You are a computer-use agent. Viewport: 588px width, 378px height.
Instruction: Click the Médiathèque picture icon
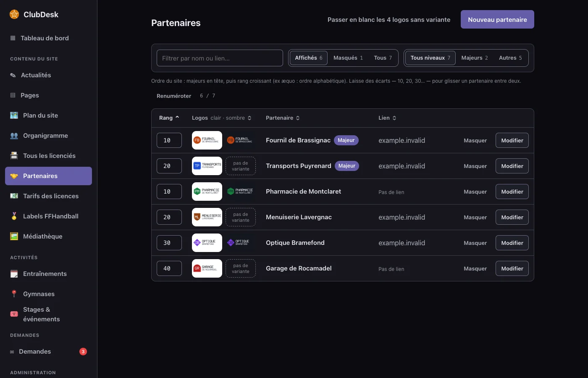14,236
